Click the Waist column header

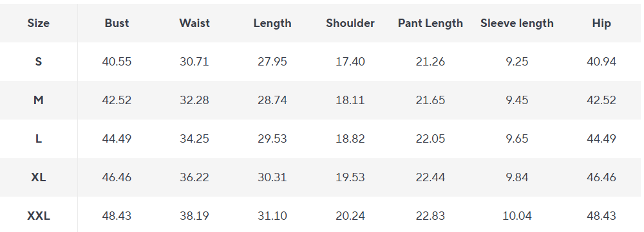[194, 23]
